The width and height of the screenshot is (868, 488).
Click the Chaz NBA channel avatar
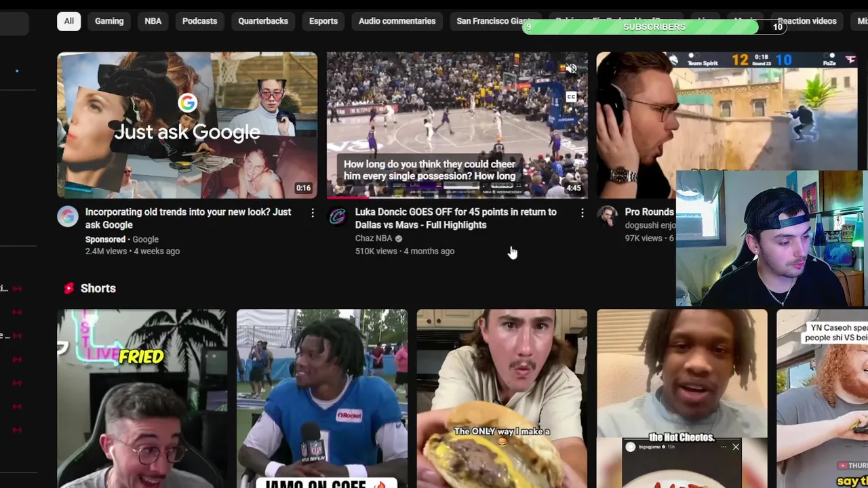pos(338,216)
